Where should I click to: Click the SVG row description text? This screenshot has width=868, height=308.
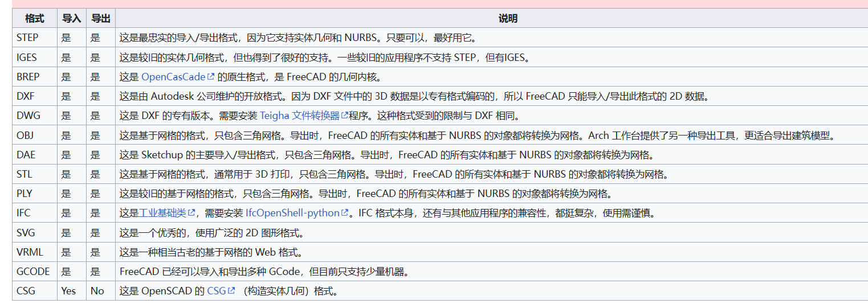pos(211,233)
